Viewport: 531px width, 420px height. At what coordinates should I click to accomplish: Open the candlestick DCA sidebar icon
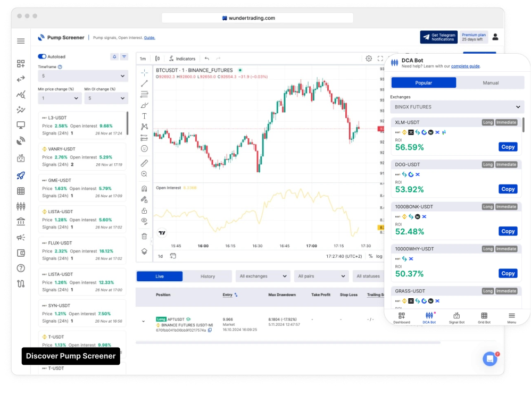point(21,206)
